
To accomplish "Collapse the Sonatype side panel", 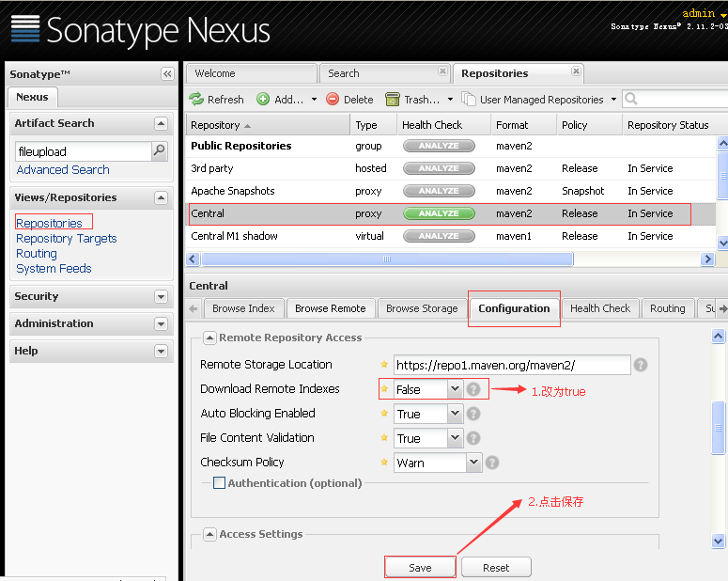I will [x=167, y=73].
